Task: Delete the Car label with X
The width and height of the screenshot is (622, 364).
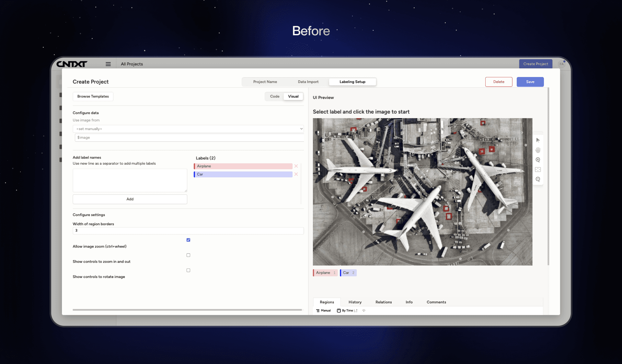Action: click(296, 174)
